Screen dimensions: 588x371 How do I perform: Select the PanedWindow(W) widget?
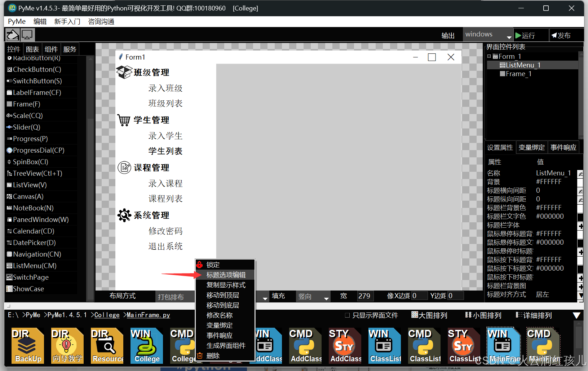coord(38,219)
